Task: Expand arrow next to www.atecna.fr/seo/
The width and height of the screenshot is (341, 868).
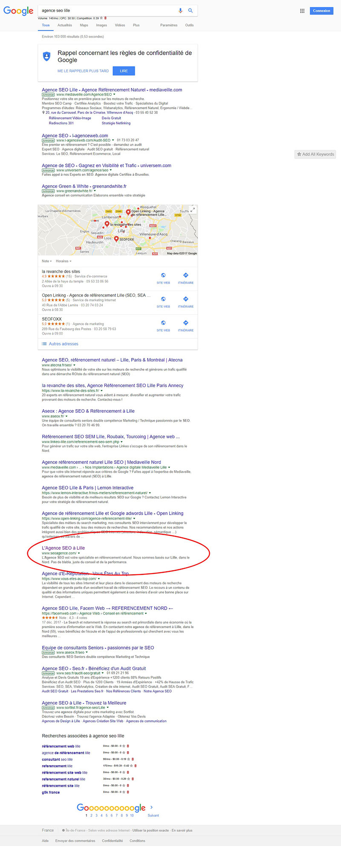Action: point(75,365)
